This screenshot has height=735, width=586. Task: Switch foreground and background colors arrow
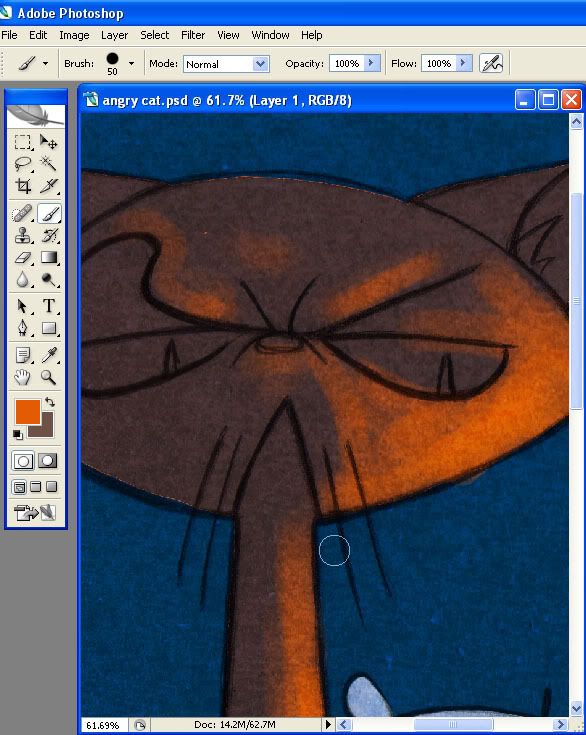(x=50, y=402)
